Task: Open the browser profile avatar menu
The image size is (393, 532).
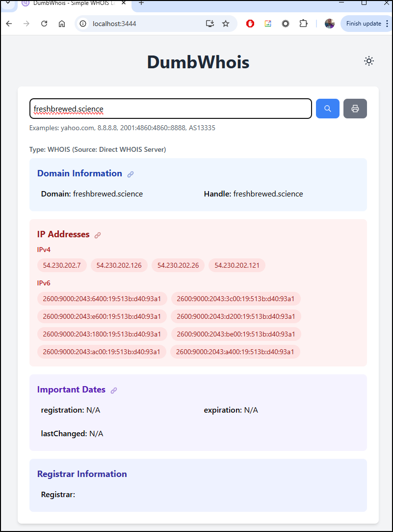Action: pyautogui.click(x=330, y=24)
